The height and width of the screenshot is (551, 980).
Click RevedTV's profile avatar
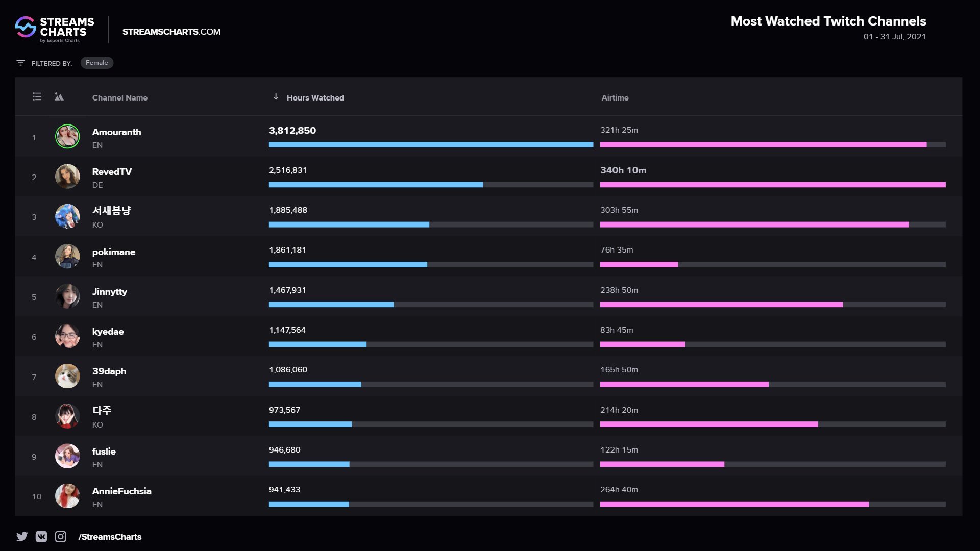(67, 177)
